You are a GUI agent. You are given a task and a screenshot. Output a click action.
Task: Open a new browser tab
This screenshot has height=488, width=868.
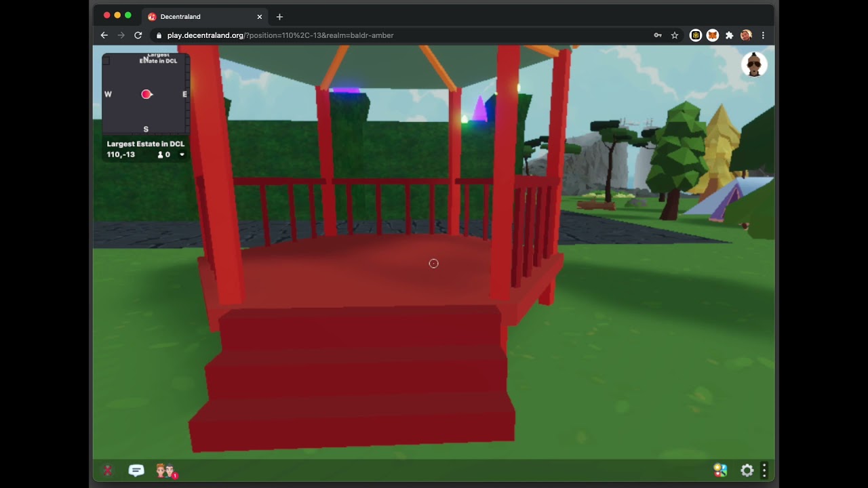coord(279,16)
